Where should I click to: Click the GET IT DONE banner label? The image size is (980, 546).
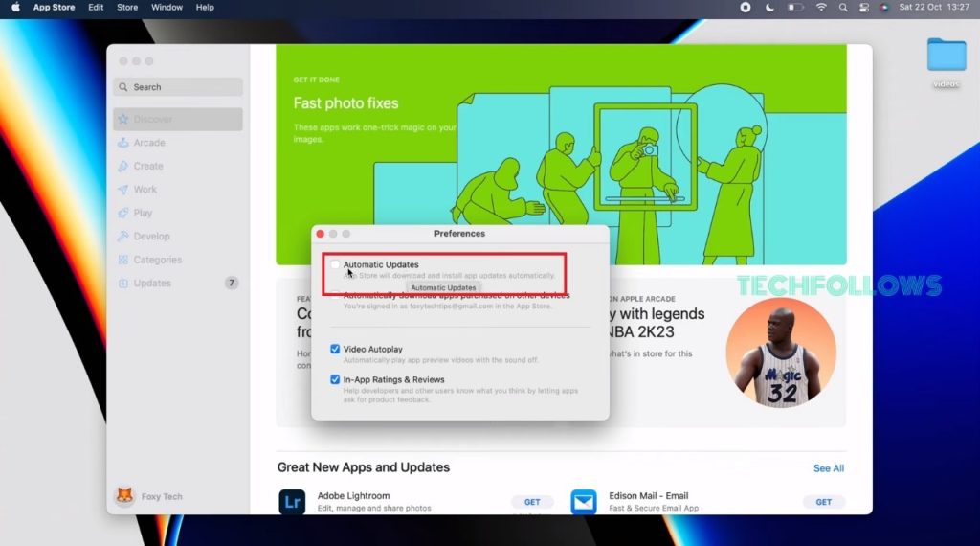pos(316,80)
